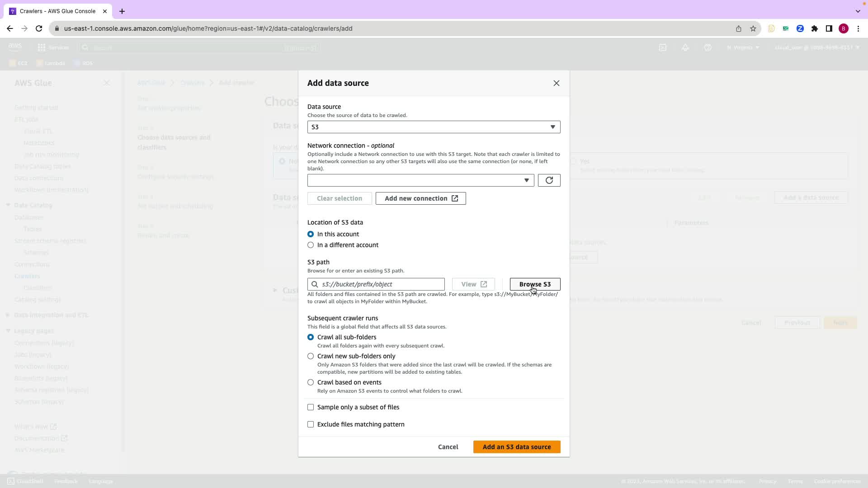Choose Crawl based on events option

(311, 382)
